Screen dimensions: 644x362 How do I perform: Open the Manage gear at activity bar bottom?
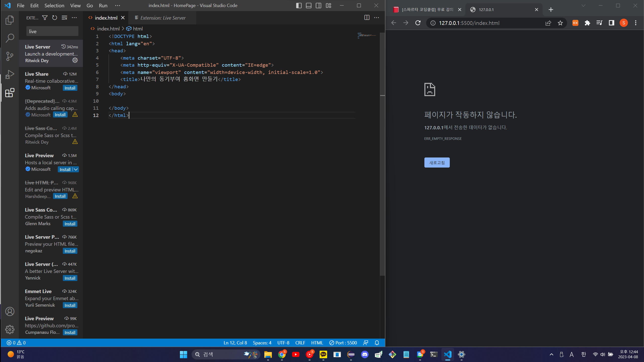coord(10,329)
